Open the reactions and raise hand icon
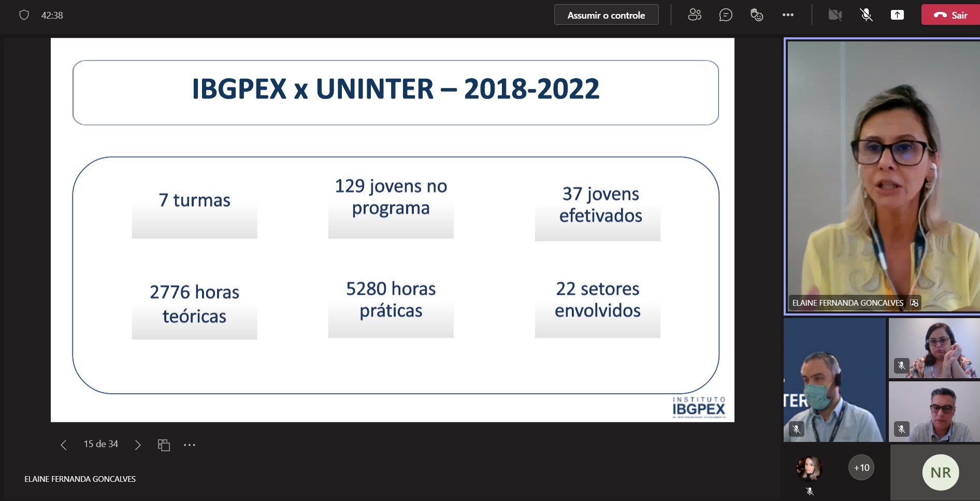The image size is (980, 501). (x=757, y=15)
